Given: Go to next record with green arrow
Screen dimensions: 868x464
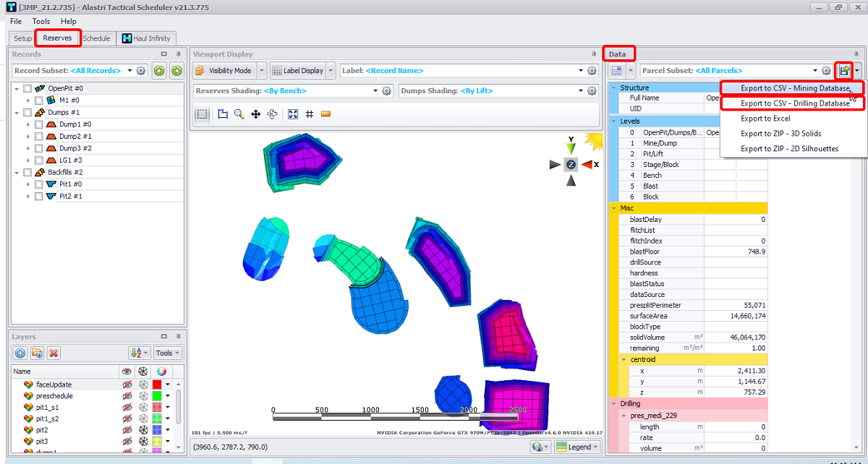Looking at the screenshot, I should point(176,71).
